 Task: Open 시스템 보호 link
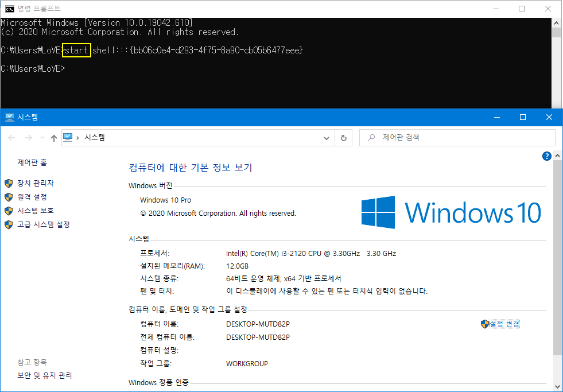(x=36, y=211)
